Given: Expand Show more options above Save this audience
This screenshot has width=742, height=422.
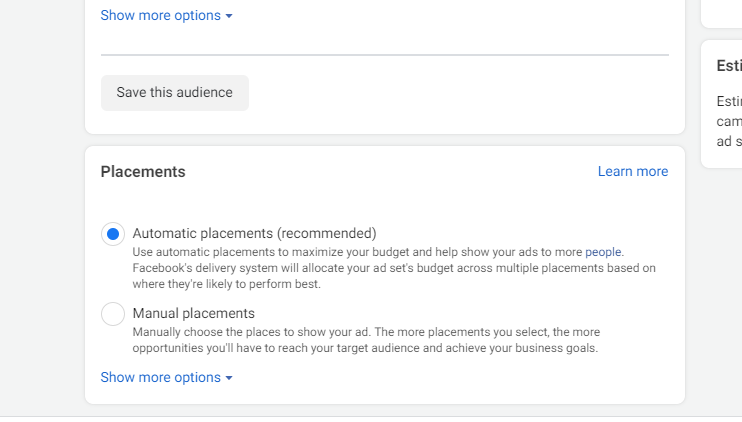Looking at the screenshot, I should tap(160, 16).
